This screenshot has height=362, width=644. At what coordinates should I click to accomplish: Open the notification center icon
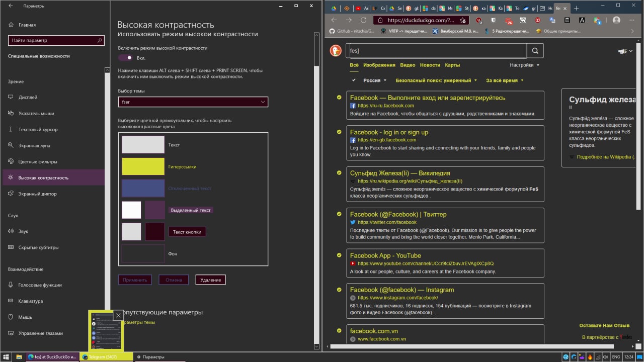point(639,357)
